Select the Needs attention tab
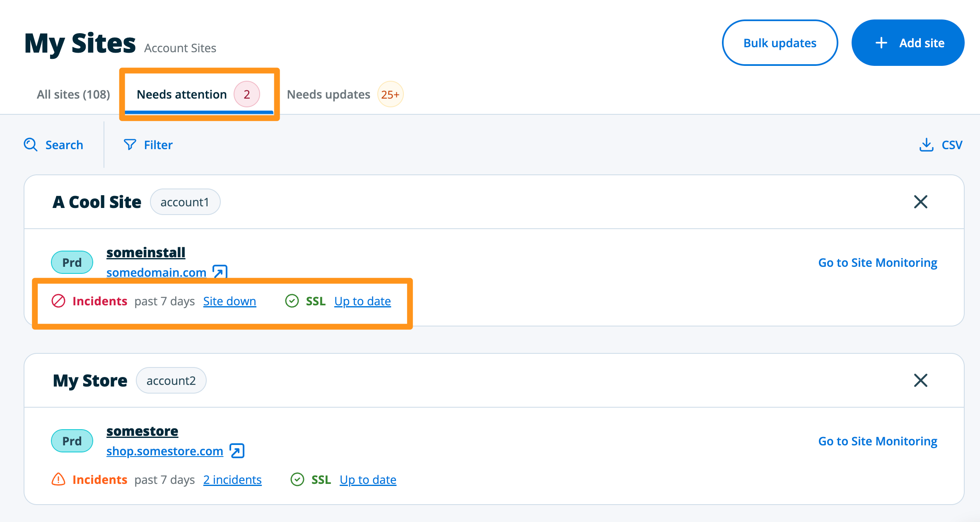The height and width of the screenshot is (522, 980). [x=182, y=94]
